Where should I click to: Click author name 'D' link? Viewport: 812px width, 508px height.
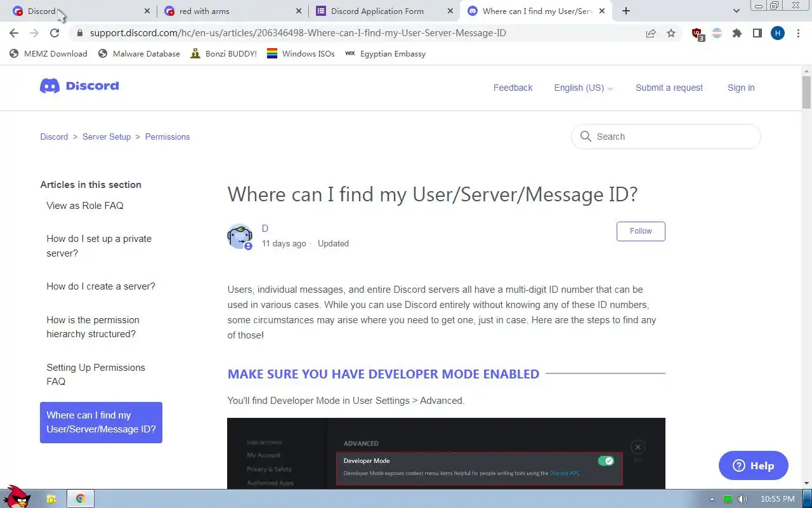click(265, 229)
